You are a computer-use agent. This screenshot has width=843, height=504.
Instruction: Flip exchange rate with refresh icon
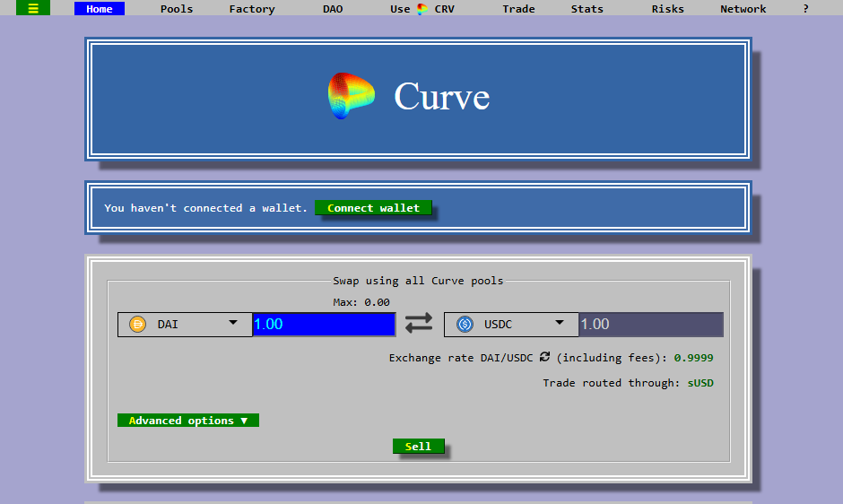click(544, 357)
